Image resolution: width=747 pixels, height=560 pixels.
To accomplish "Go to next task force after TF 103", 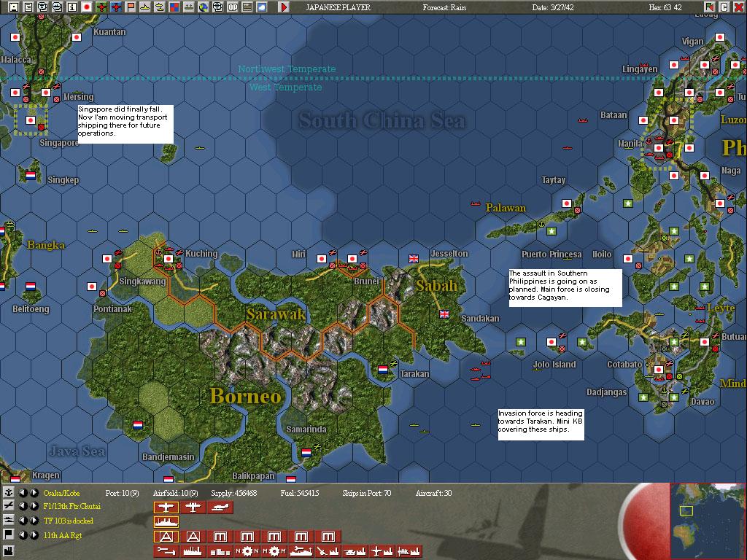I will click(x=34, y=521).
